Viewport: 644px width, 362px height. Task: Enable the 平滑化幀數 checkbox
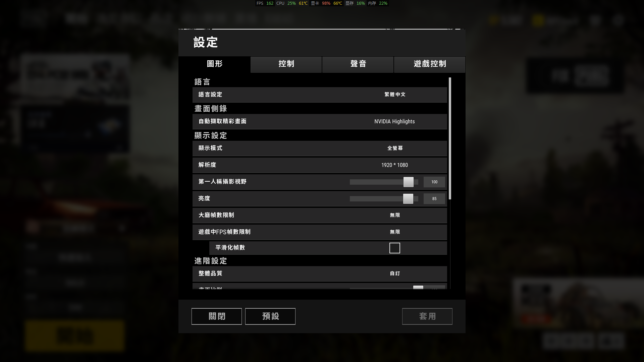pyautogui.click(x=395, y=248)
